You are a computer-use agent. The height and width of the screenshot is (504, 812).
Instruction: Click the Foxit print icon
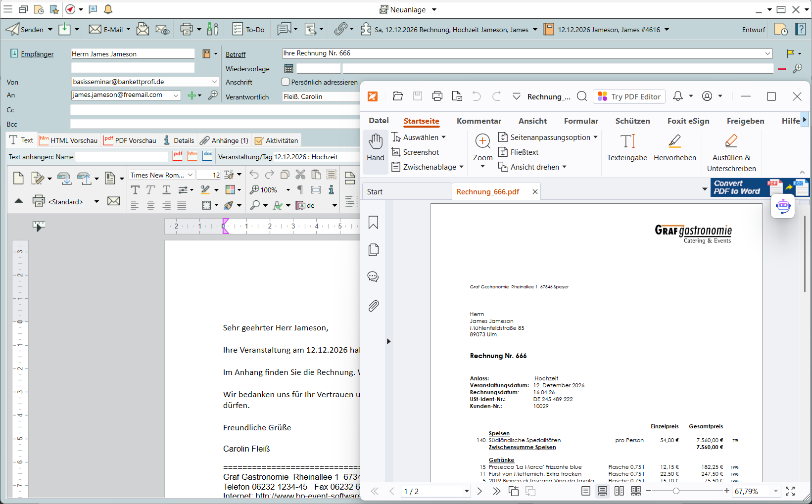pyautogui.click(x=437, y=96)
